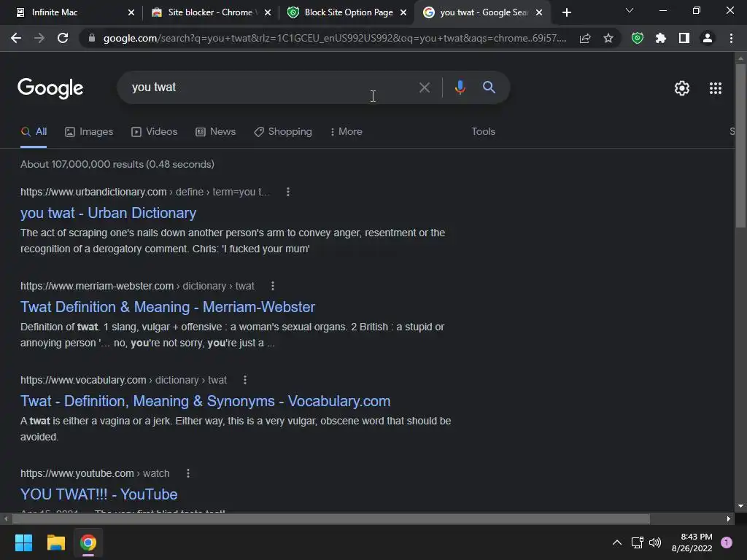Image resolution: width=747 pixels, height=560 pixels.
Task: Switch to Block Site Option Page tab
Action: point(349,12)
